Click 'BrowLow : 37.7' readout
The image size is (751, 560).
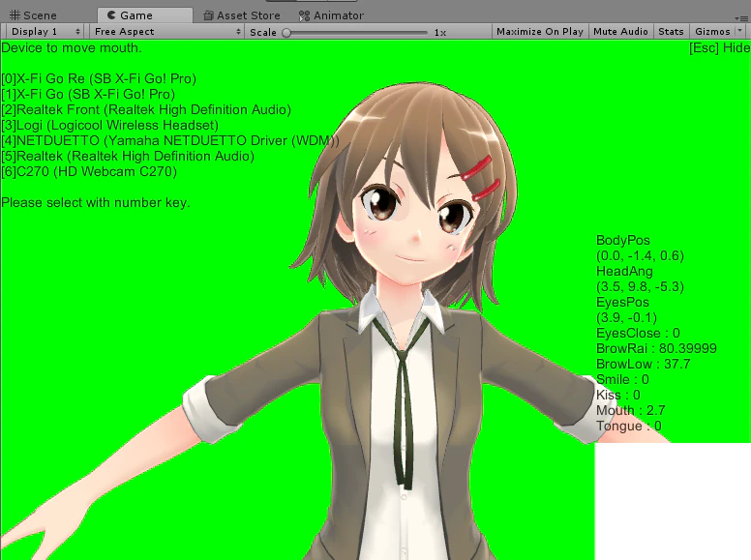(644, 364)
